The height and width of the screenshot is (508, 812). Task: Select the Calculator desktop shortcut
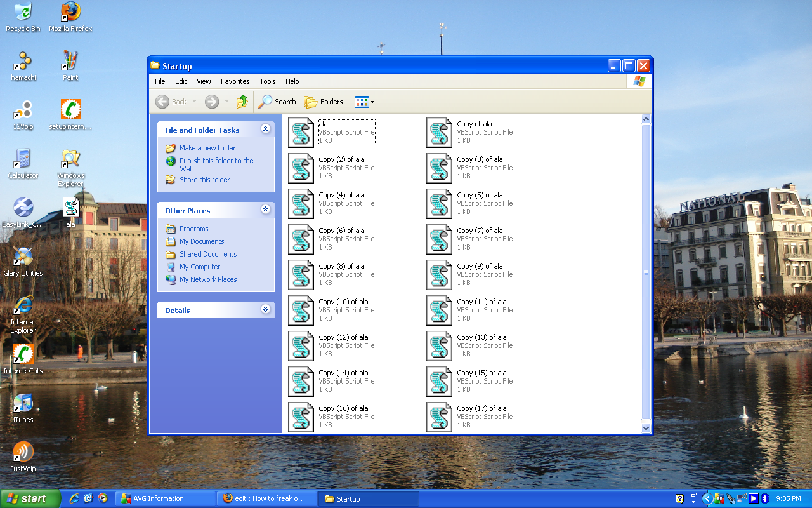point(23,164)
